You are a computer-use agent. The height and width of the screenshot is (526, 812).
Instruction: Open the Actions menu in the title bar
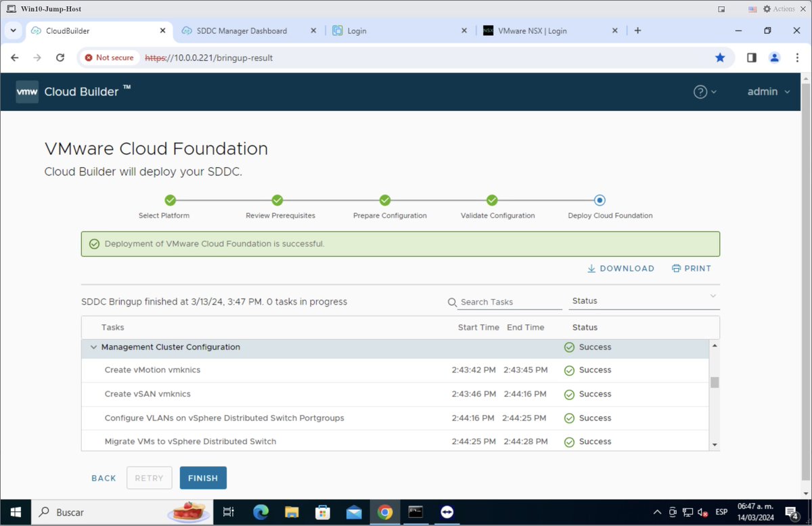pyautogui.click(x=779, y=9)
